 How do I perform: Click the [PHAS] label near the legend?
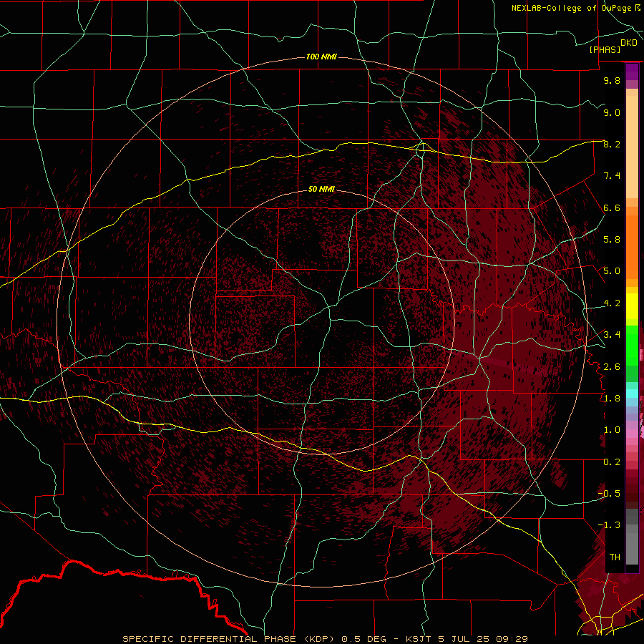605,50
